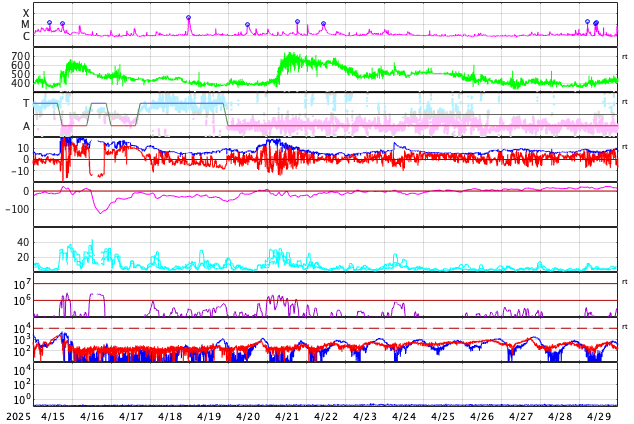Click the rt label beside the green speed panel
Image resolution: width=634 pixels, height=424 pixels.
[x=625, y=57]
